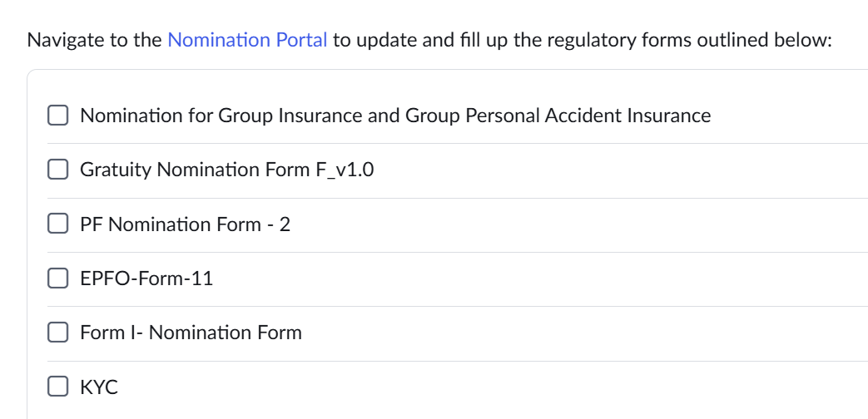Click the word 'Gratuity' in the list

click(116, 170)
